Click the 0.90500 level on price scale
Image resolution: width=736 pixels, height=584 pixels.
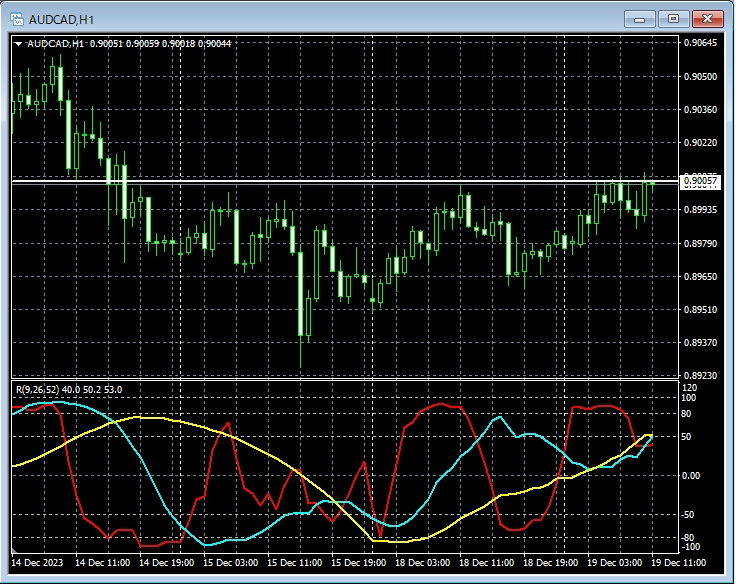point(699,76)
